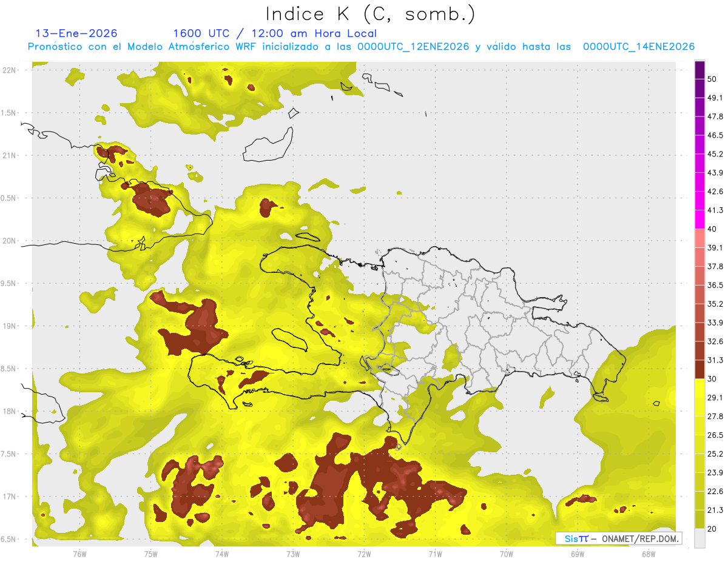728x562 pixels.
Task: Click the '19N' latitude axis label
Action: [10, 326]
